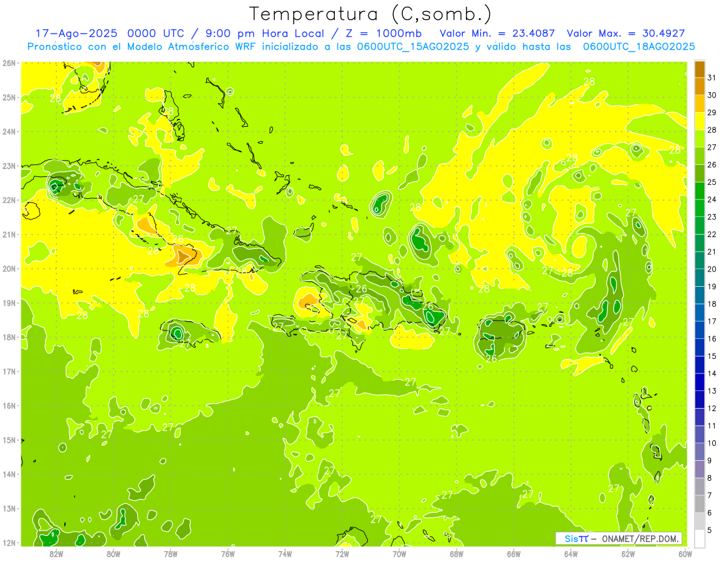728x562 pixels.
Task: Click the "72W" longitude axis label
Action: (342, 554)
